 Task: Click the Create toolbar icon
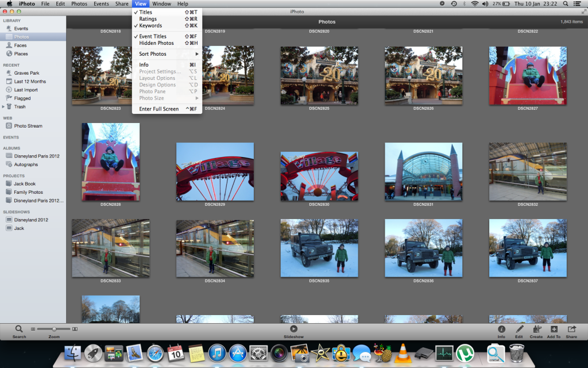(x=536, y=329)
